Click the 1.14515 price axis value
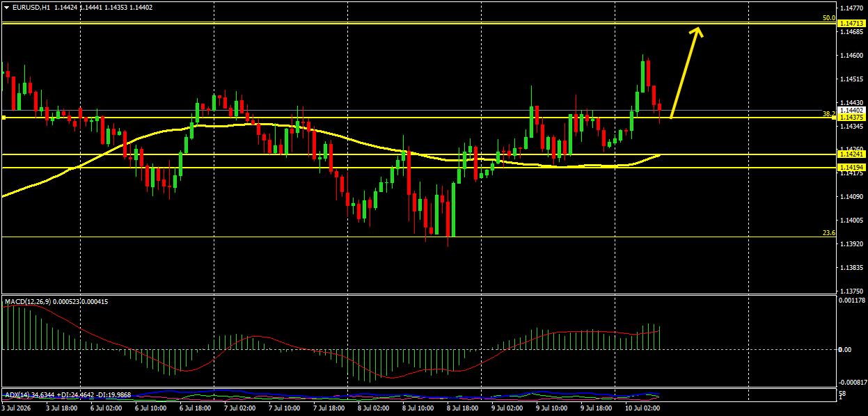The height and width of the screenshot is (416, 868). [851, 79]
